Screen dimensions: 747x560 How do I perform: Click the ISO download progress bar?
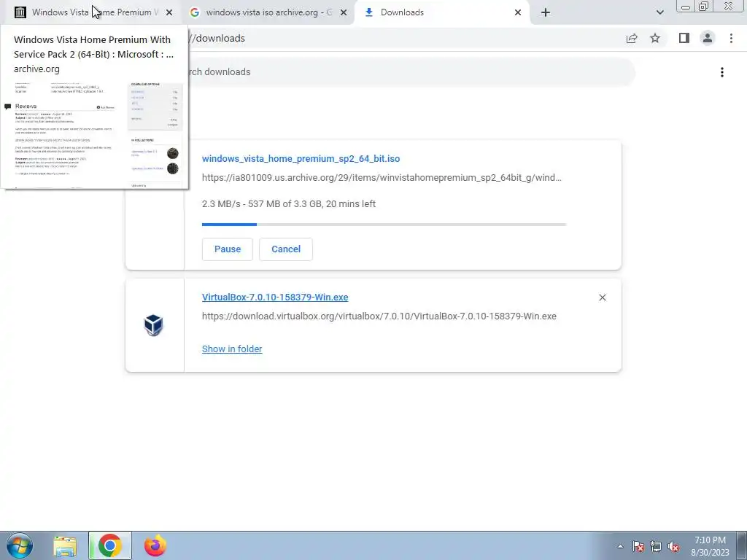(384, 225)
